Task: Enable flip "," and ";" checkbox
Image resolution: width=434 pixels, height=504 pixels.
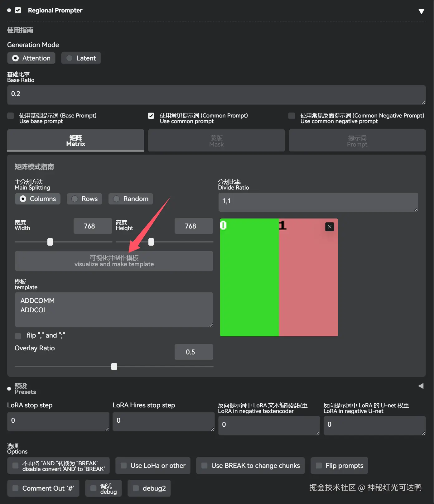Action: point(18,336)
